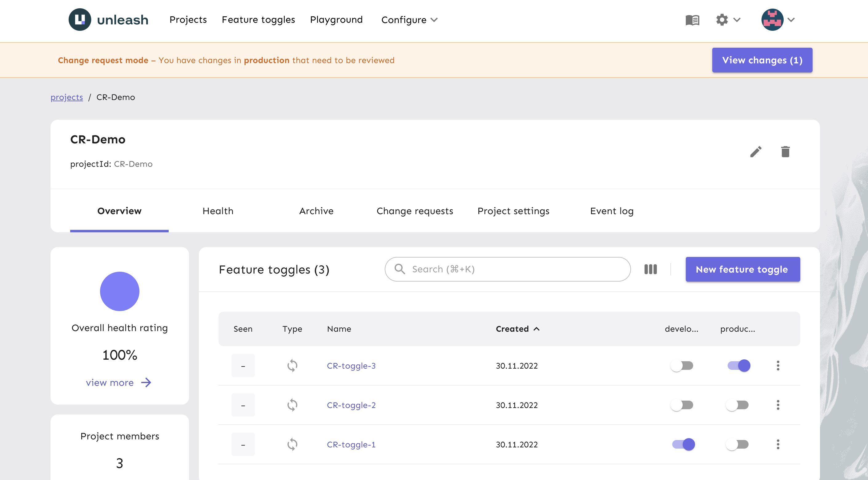
Task: Click the three-dot menu icon for CR-toggle-3
Action: pos(778,365)
